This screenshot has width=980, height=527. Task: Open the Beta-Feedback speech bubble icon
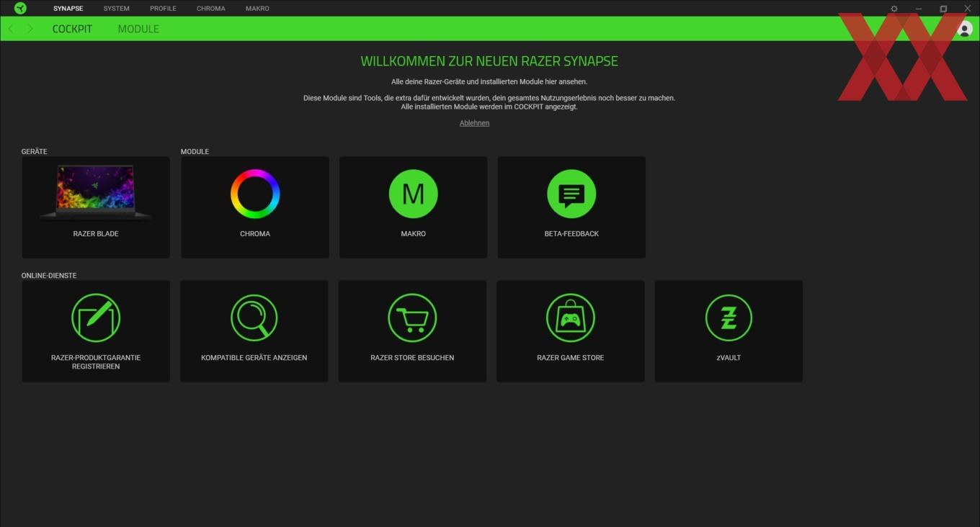571,194
